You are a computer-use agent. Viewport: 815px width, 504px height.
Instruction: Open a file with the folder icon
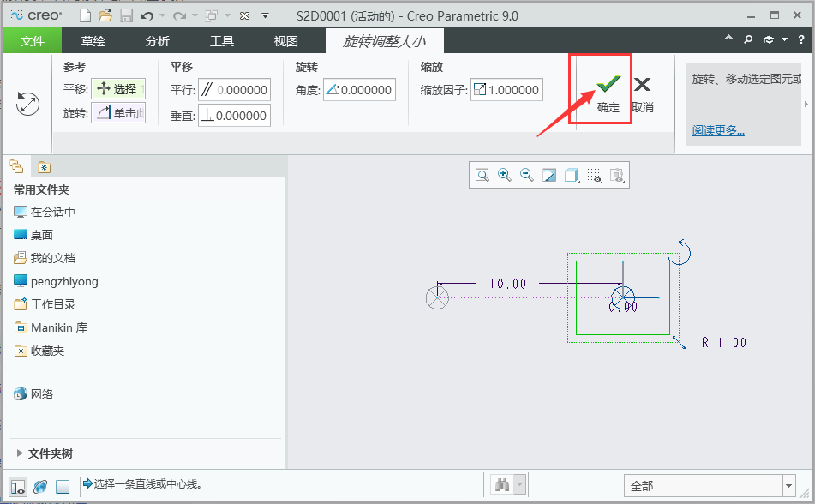(105, 16)
